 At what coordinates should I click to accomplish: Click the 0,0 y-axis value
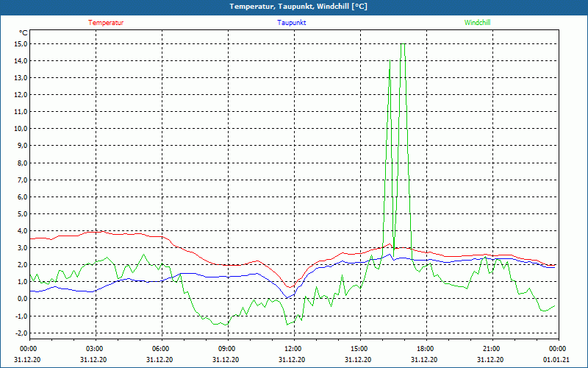click(23, 299)
